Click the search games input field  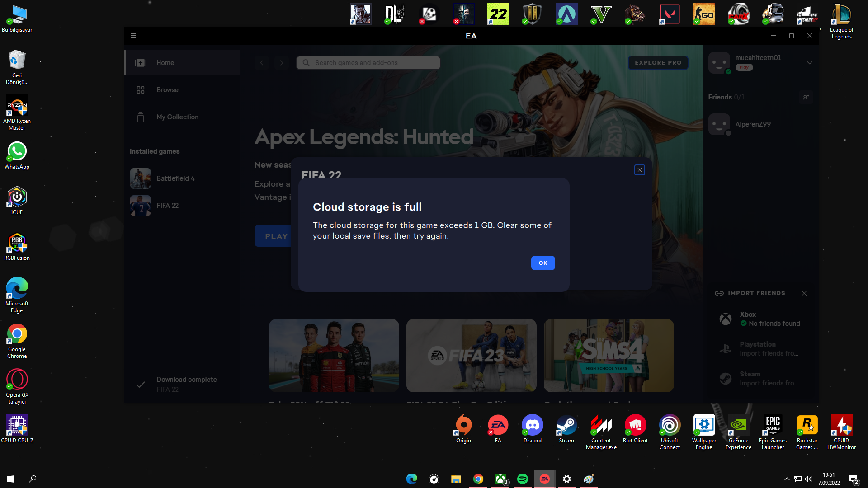(368, 63)
